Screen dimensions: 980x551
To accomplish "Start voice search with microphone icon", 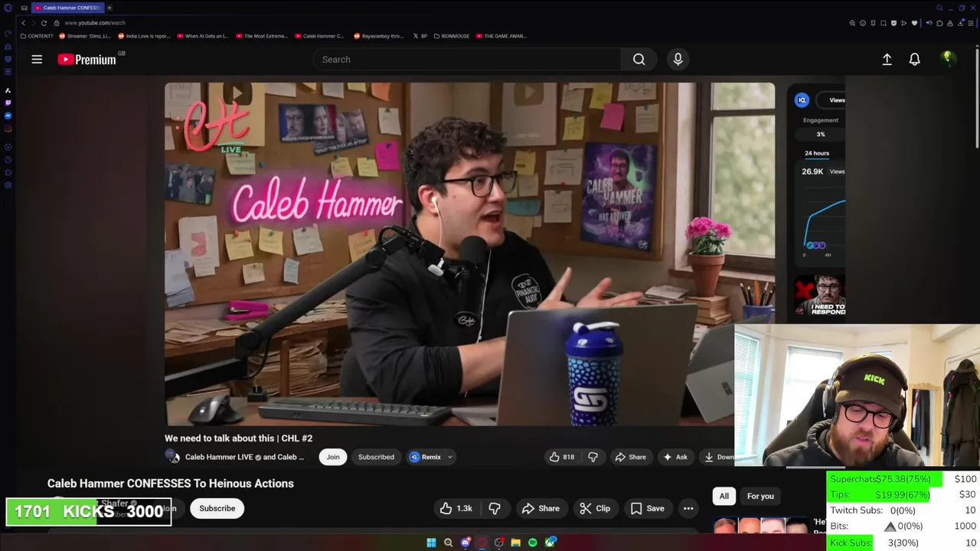I will point(678,59).
